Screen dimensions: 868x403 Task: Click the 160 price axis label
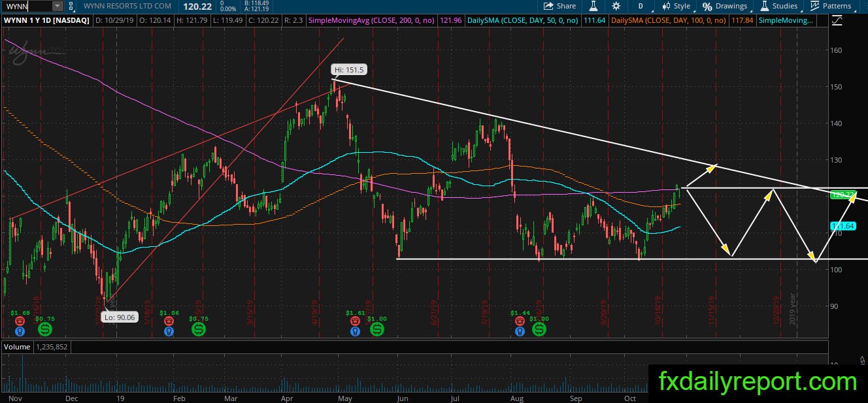point(836,50)
